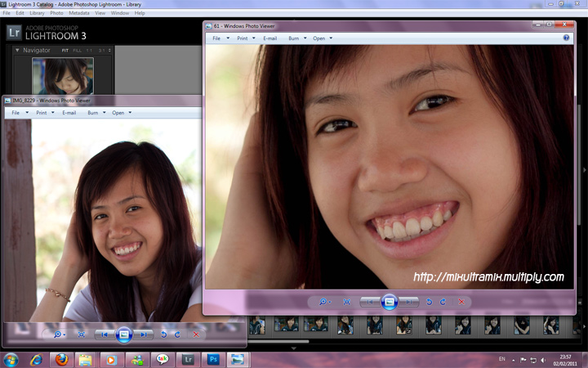This screenshot has height=368, width=588.
Task: Click the Lr Lightroom logo badge
Action: tap(14, 33)
